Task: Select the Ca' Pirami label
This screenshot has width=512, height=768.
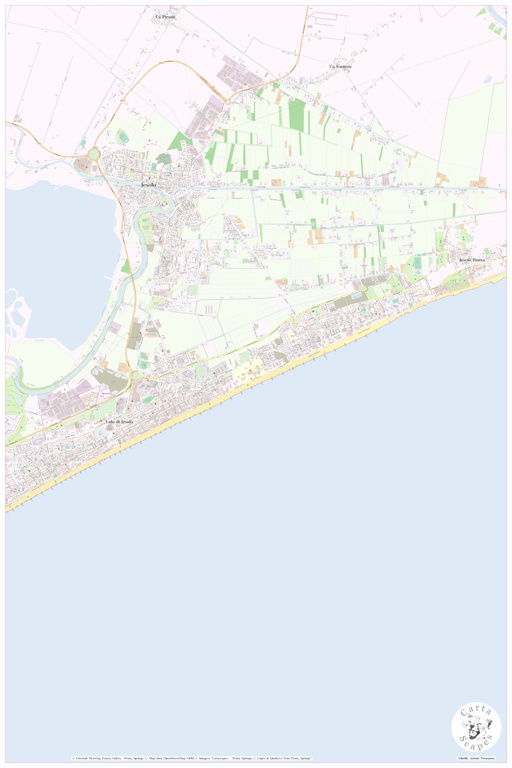Action: (165, 17)
